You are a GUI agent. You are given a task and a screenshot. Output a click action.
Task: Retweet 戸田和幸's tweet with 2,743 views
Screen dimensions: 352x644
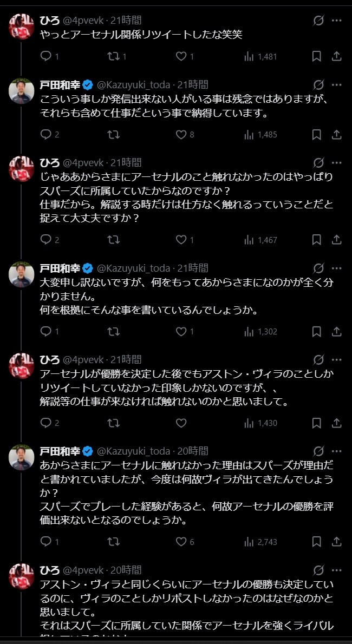(x=113, y=542)
